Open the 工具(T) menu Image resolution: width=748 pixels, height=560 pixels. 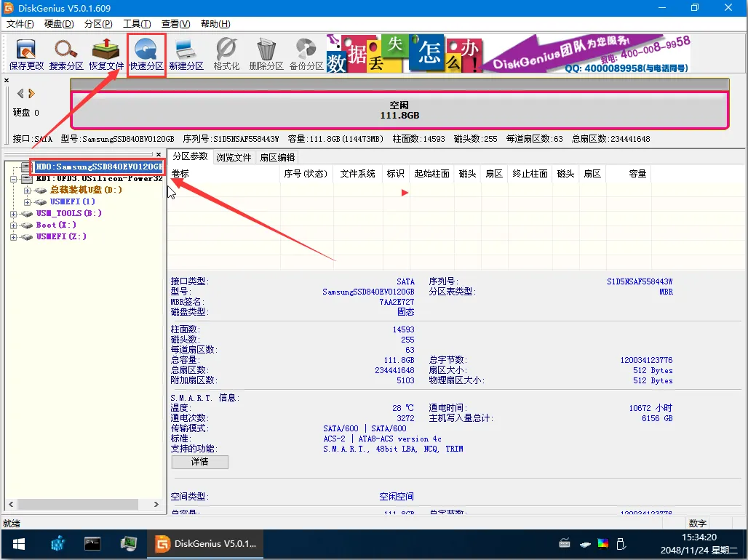[137, 24]
